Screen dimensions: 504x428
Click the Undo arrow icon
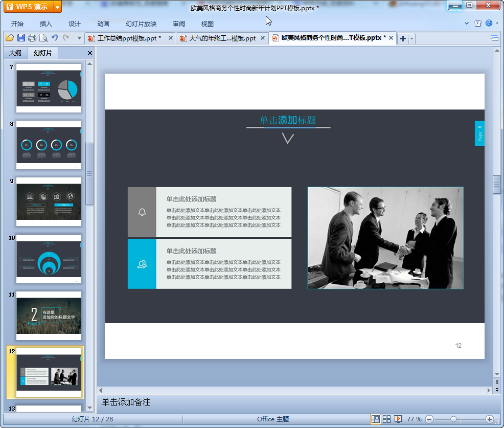pos(55,38)
